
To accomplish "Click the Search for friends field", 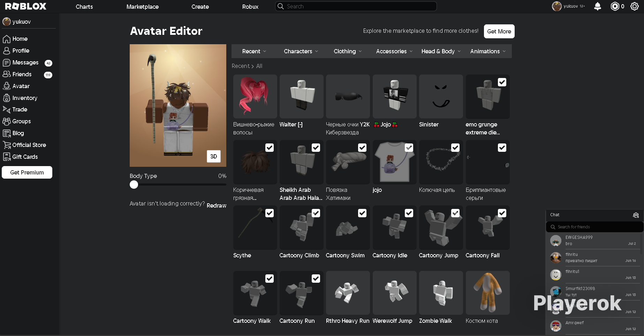I will 594,227.
